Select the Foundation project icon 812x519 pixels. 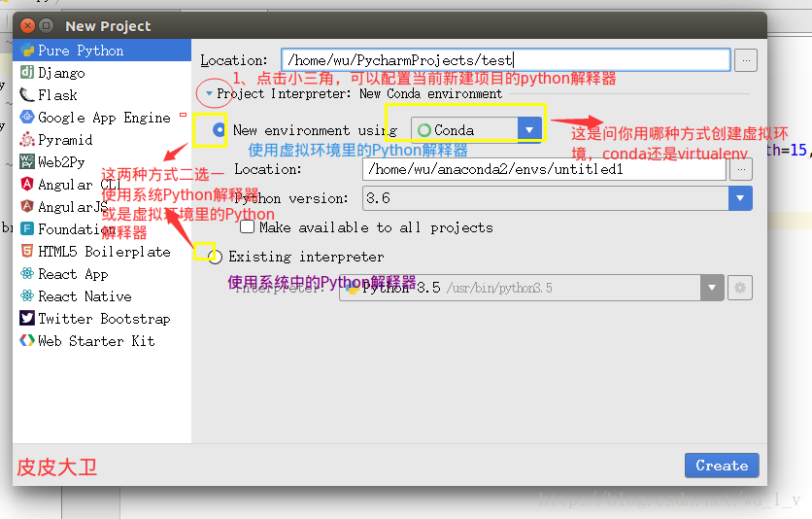pos(27,228)
